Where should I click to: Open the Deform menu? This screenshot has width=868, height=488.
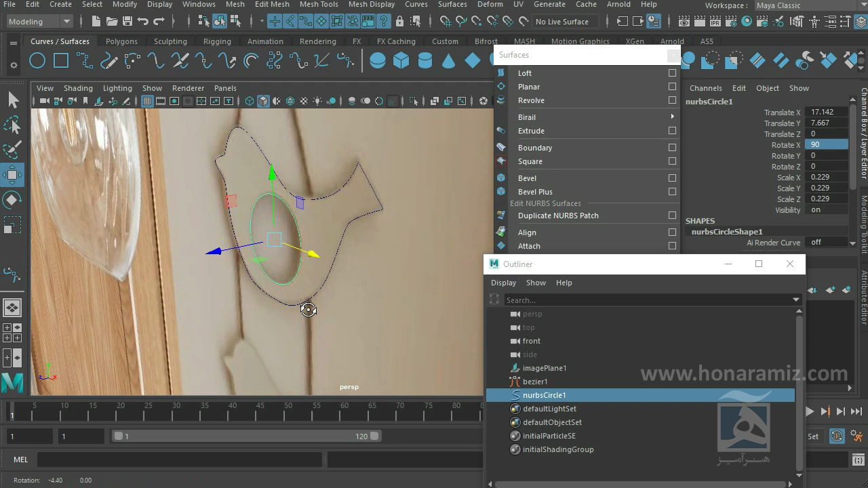point(490,4)
